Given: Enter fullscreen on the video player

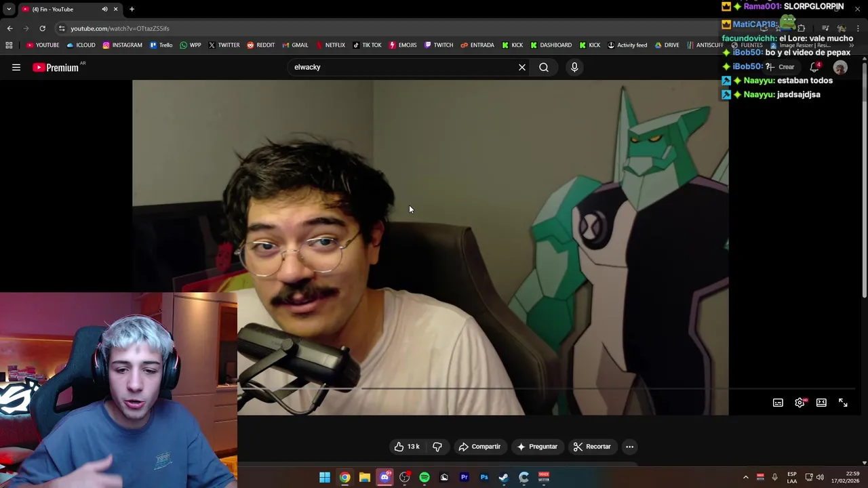Looking at the screenshot, I should 843,403.
